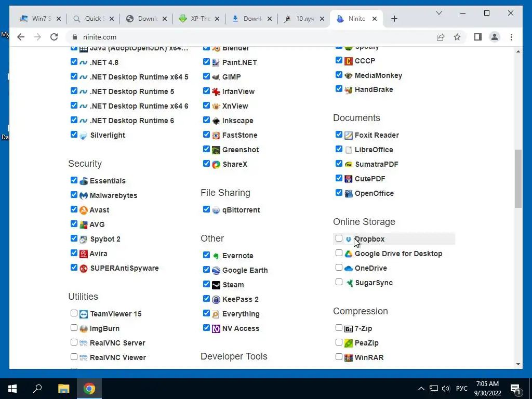The height and width of the screenshot is (399, 532).
Task: Click the WinRAR icon
Action: (349, 357)
